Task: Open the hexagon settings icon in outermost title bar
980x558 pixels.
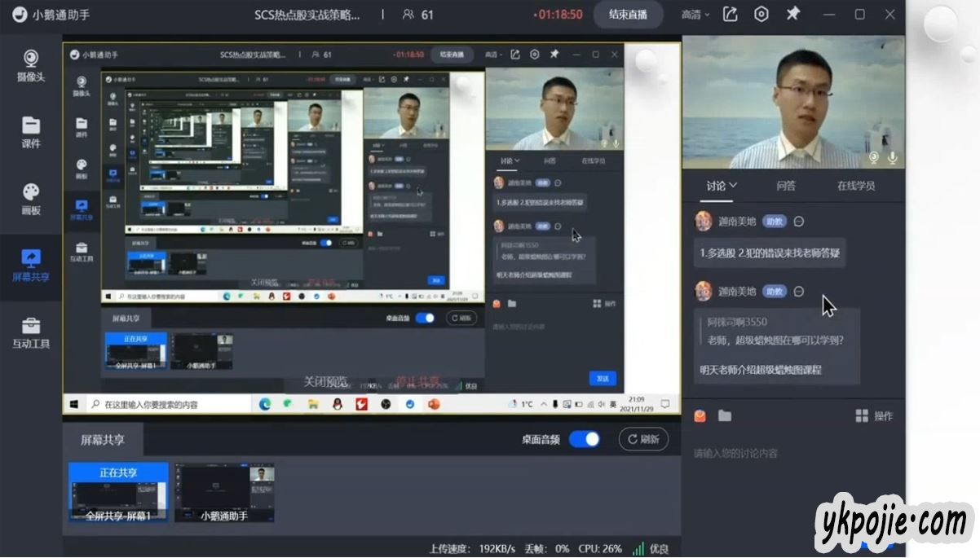Action: (x=761, y=15)
